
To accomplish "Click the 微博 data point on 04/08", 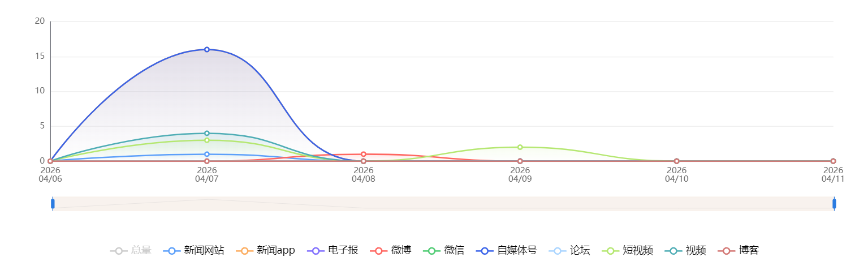I will pyautogui.click(x=364, y=155).
